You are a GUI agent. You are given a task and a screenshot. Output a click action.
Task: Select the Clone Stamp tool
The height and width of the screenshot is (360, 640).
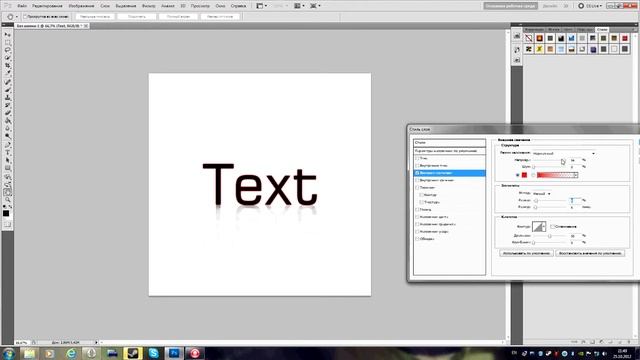click(x=7, y=98)
